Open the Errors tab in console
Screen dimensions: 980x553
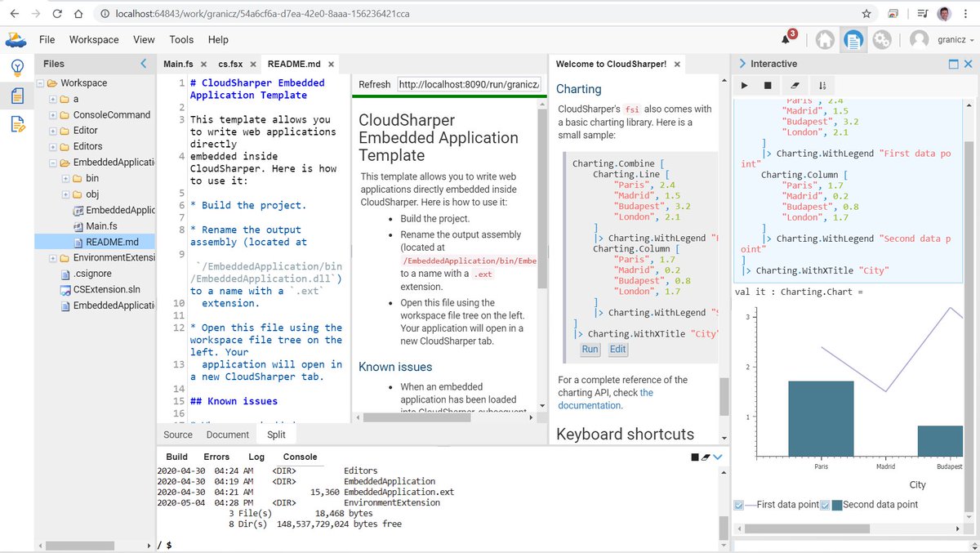point(216,457)
